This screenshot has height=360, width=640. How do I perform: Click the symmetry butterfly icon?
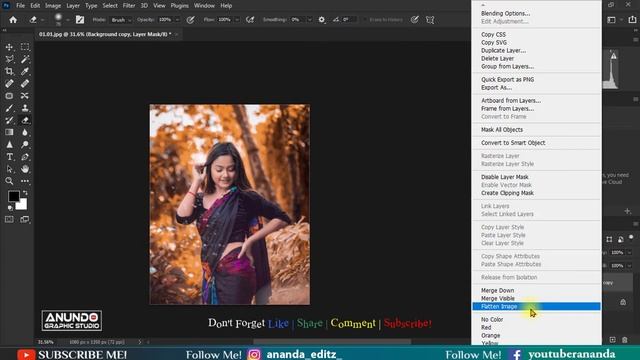point(430,20)
